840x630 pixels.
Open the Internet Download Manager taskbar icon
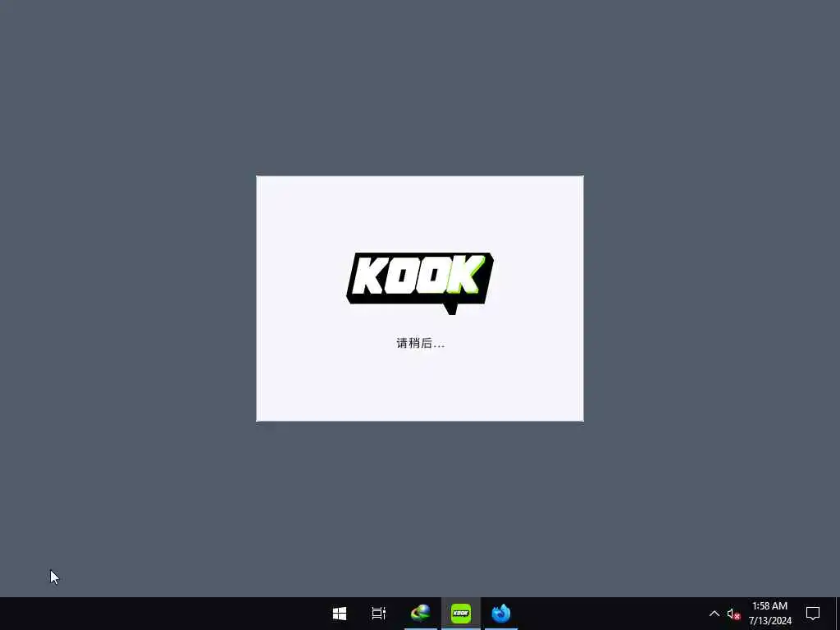421,614
